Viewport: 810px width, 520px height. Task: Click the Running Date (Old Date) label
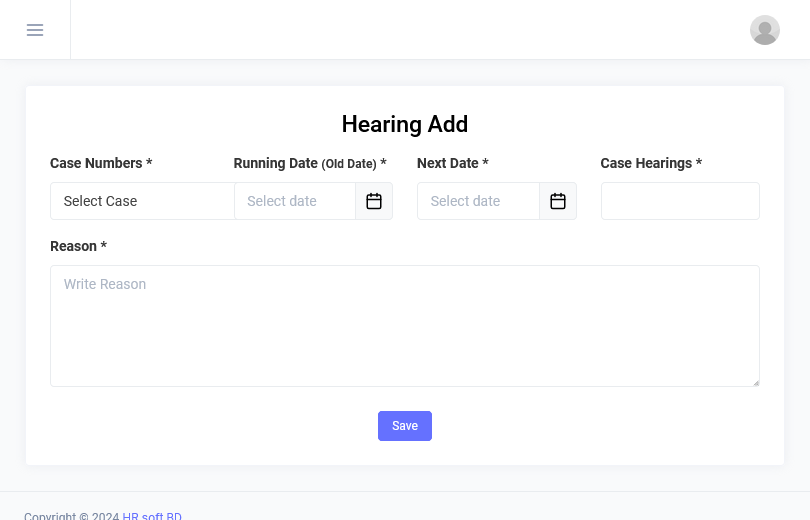[x=309, y=163]
